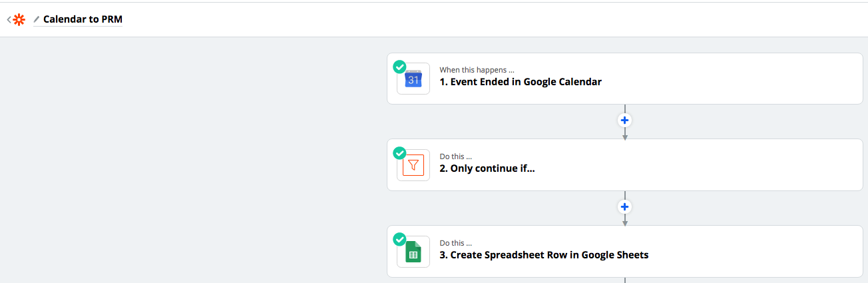The height and width of the screenshot is (283, 868).
Task: Click the orange filter funnel icon
Action: pyautogui.click(x=413, y=165)
